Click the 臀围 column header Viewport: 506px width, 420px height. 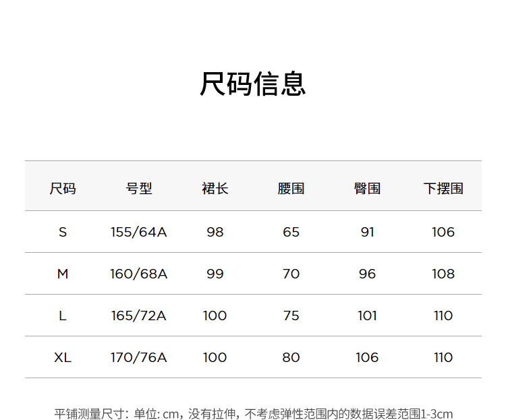367,188
